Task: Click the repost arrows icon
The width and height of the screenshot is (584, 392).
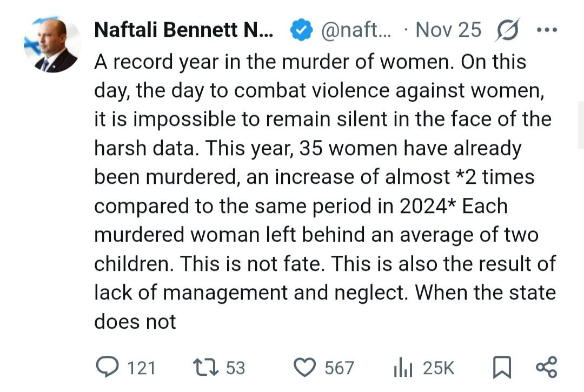Action: tap(205, 368)
